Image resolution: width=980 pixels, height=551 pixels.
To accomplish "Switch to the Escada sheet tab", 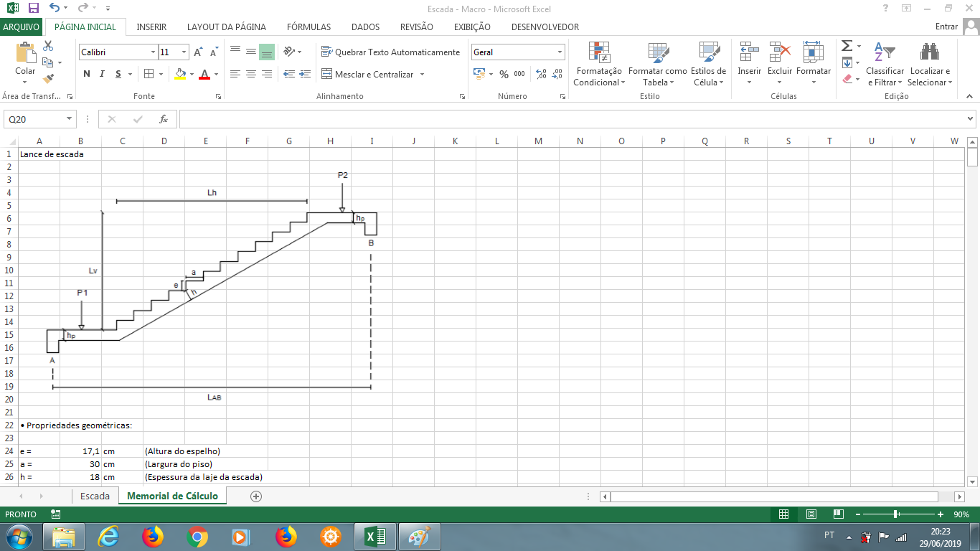I will (x=95, y=496).
